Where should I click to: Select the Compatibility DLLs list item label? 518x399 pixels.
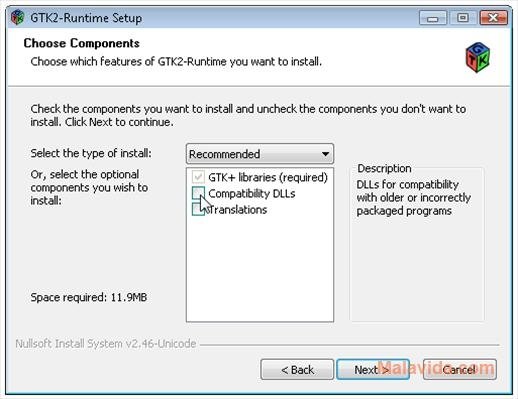point(252,193)
